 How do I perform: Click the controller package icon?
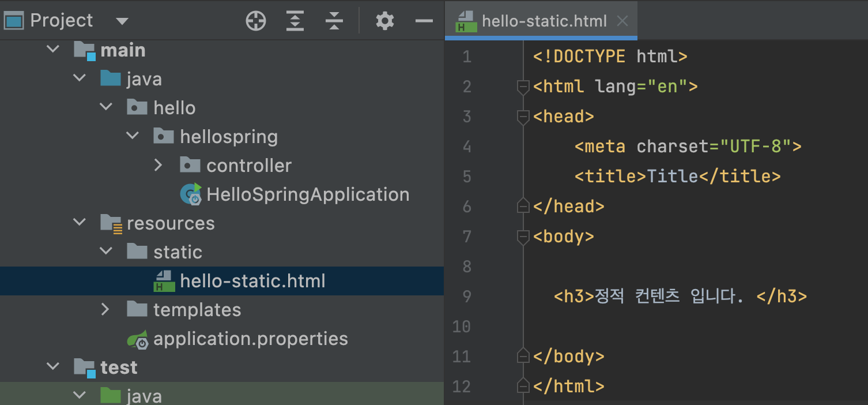coord(190,164)
